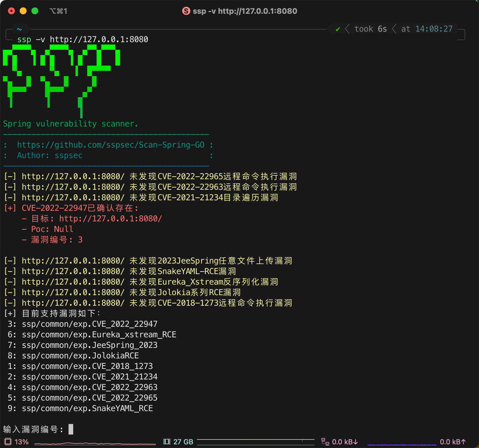Viewport: 479px width, 448px height.
Task: Click the ⌥⌘1 window shortcut label
Action: coord(58,11)
